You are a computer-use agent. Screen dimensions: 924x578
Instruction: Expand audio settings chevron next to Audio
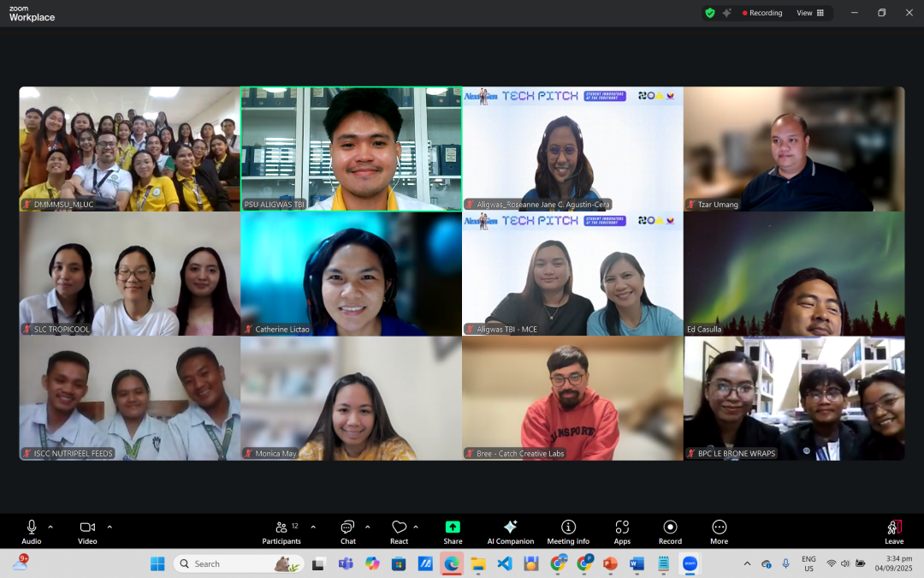tap(50, 527)
